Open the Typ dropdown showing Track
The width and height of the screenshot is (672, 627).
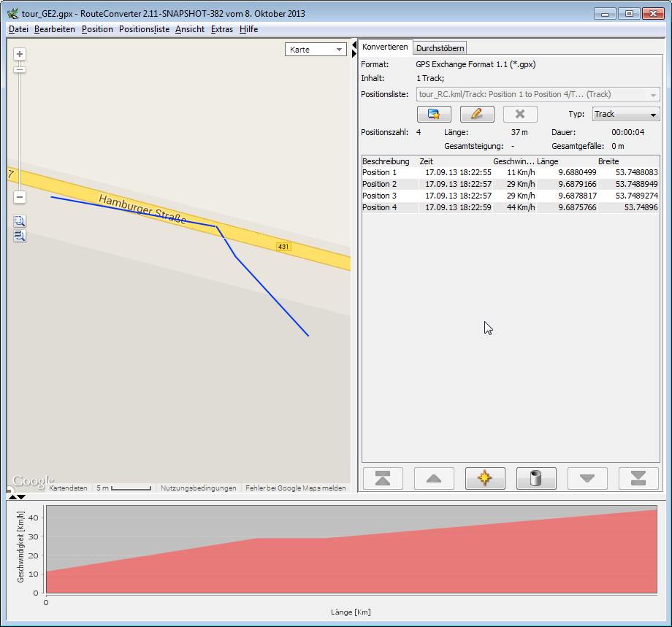[625, 114]
